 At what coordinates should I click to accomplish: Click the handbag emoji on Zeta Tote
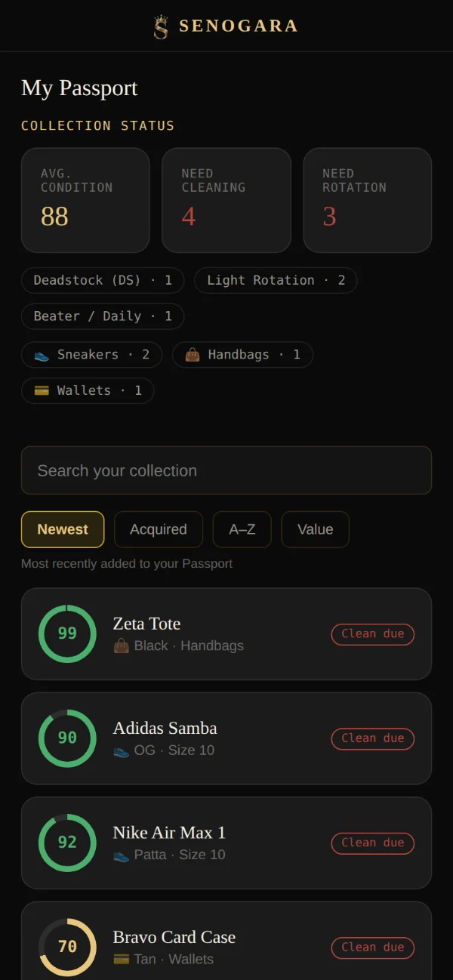(121, 646)
